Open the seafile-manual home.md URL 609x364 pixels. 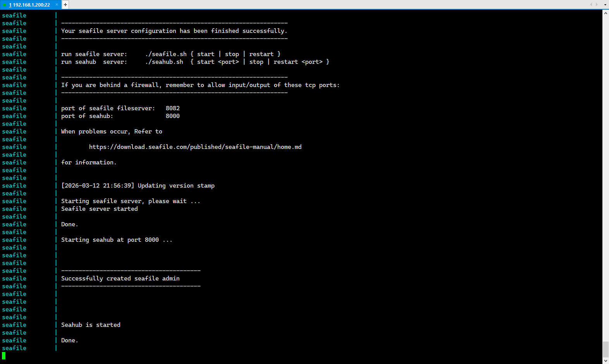tap(195, 147)
